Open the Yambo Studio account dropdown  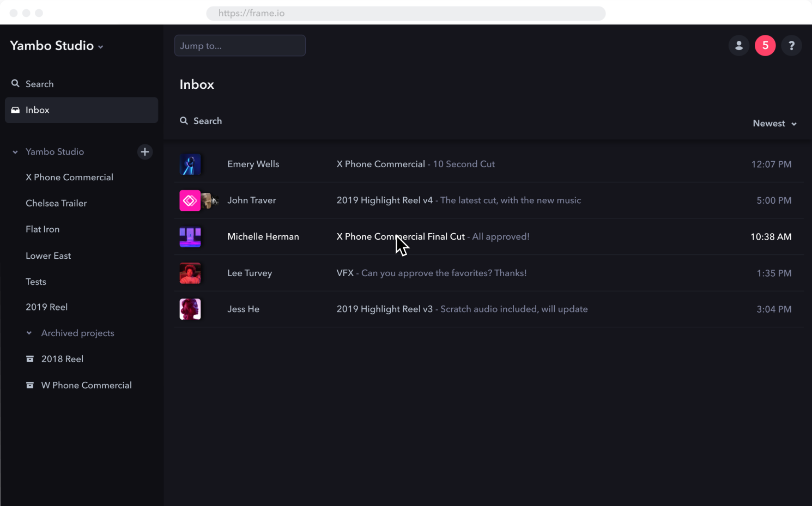[x=57, y=46]
